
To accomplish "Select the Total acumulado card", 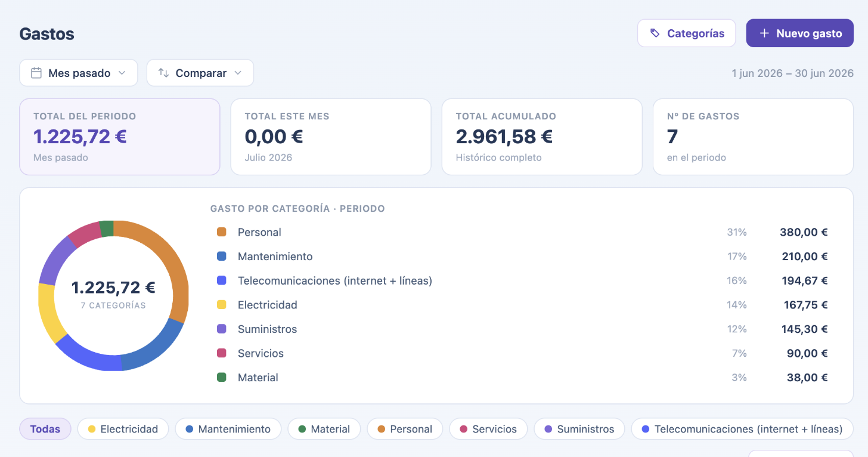I will [x=542, y=137].
